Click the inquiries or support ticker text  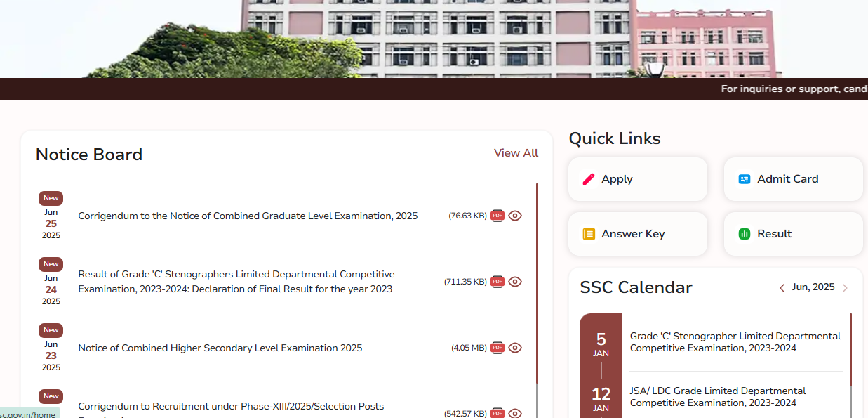click(794, 89)
